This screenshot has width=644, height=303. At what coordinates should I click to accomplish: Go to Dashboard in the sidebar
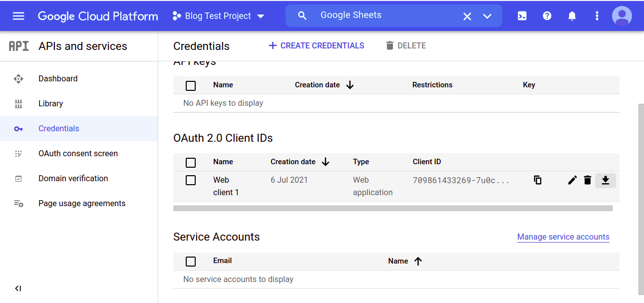click(x=58, y=78)
